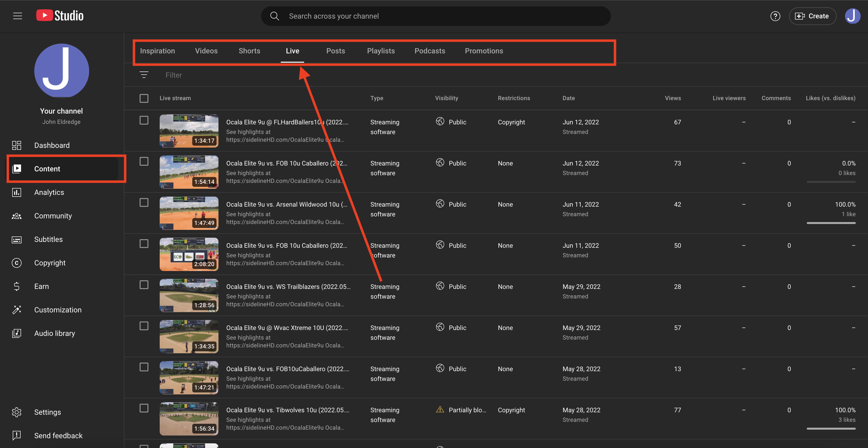The image size is (868, 448).
Task: Click the Earn dollar icon
Action: [x=16, y=286]
